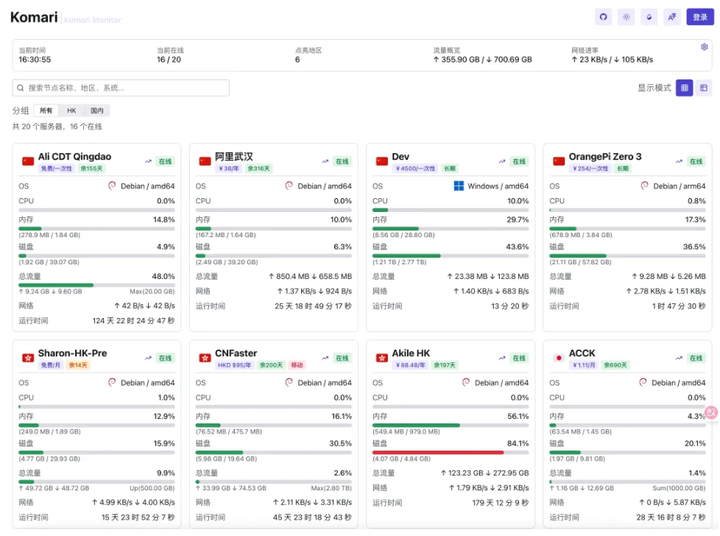Click the chart icon on Akile HK card
720x536 pixels.
[502, 357]
